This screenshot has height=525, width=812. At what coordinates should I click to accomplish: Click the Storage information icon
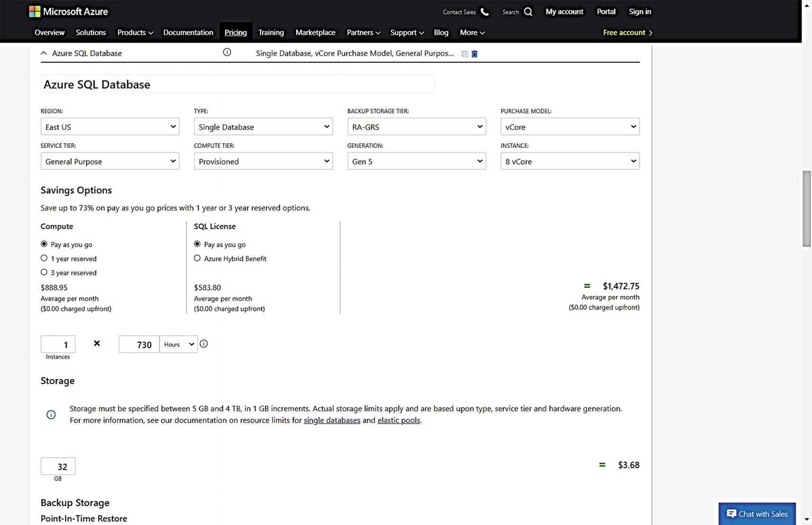pos(51,414)
